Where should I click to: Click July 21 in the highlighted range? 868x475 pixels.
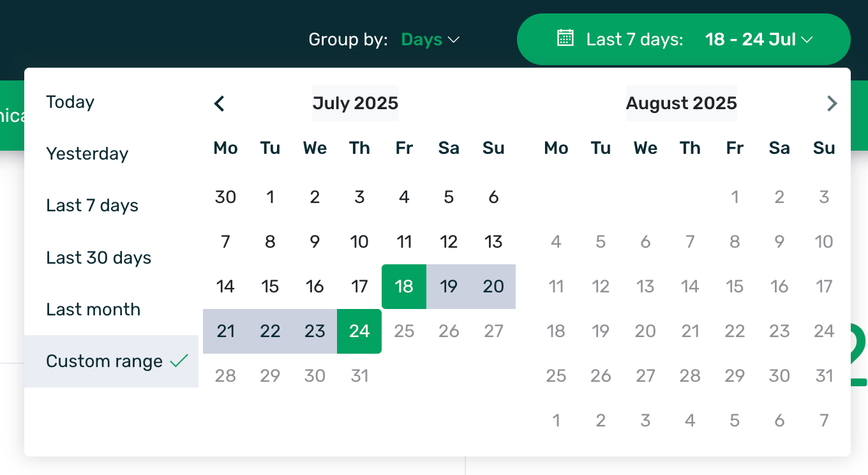click(225, 331)
